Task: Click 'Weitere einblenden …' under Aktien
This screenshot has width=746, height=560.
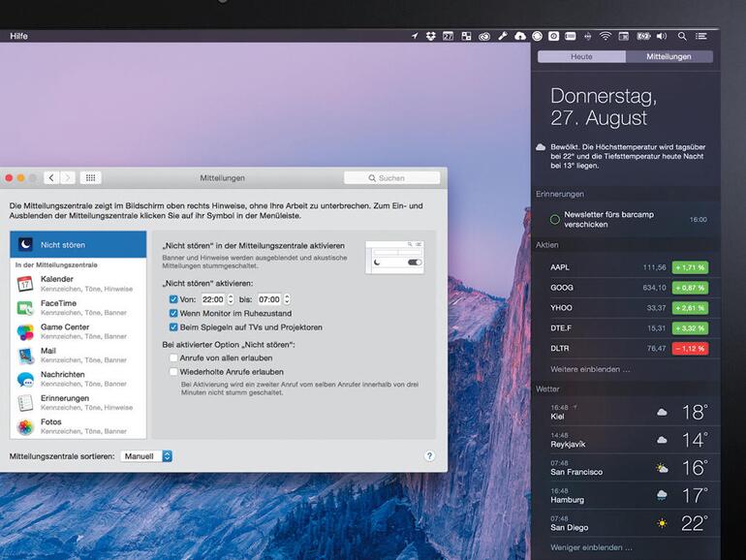Action: click(x=590, y=369)
